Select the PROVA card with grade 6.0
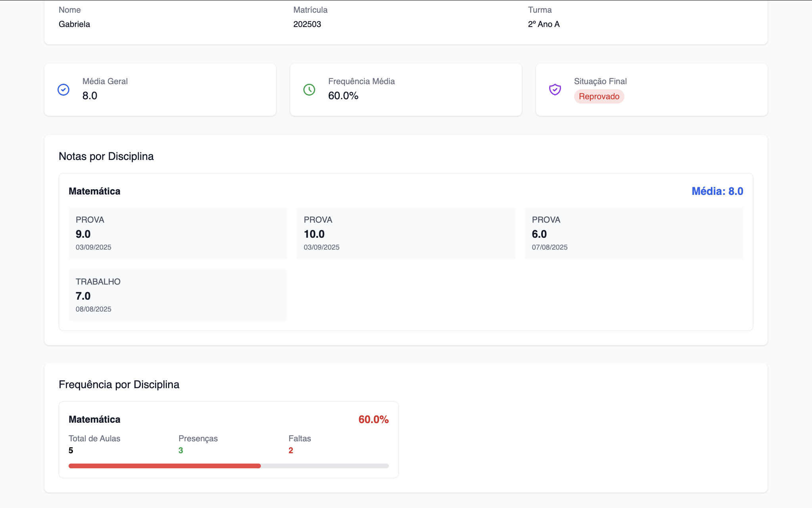The width and height of the screenshot is (812, 508). pos(634,233)
